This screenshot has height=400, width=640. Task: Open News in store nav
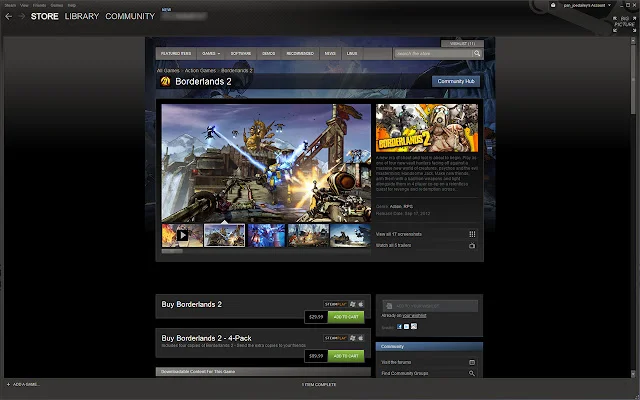click(x=330, y=53)
